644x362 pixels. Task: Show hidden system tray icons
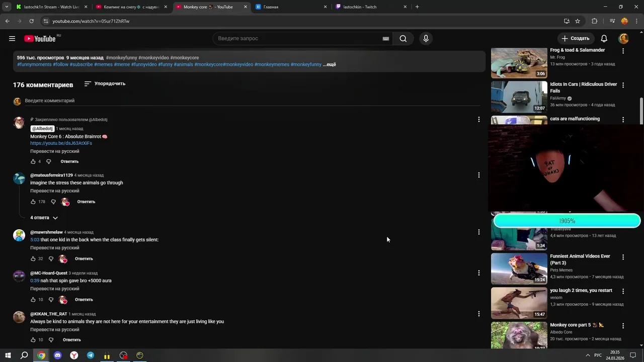point(588,355)
